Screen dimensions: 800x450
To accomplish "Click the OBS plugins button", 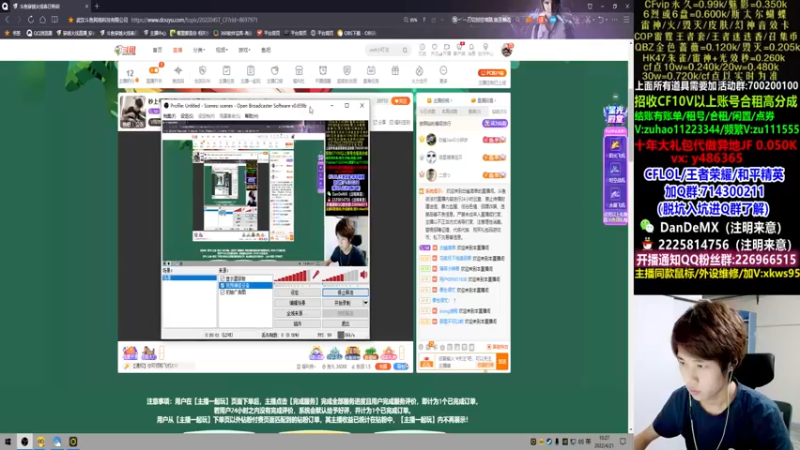I will (x=297, y=323).
